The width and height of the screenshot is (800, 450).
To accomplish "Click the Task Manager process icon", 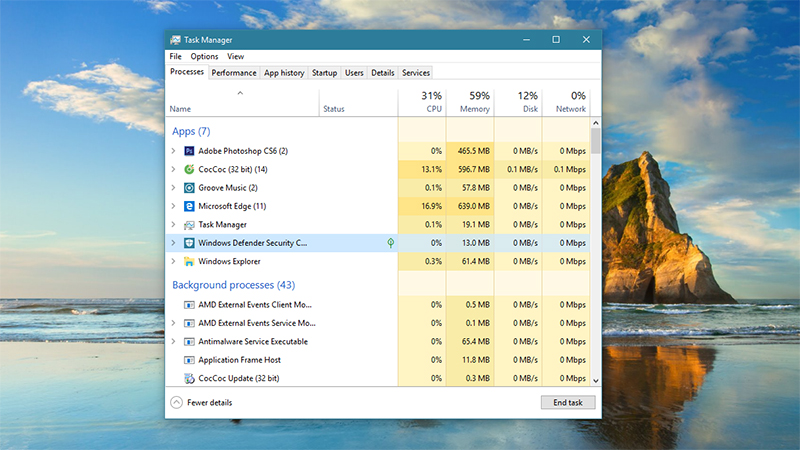I will [x=189, y=224].
